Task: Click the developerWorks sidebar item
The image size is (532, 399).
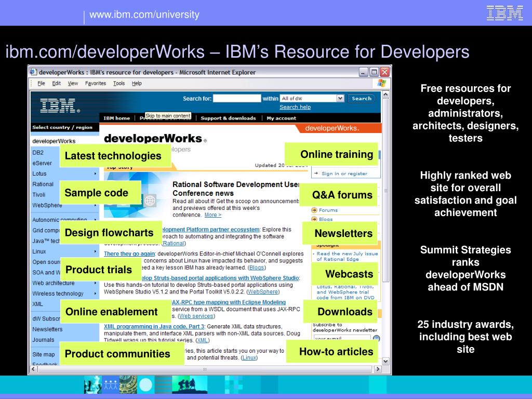Action: [x=54, y=141]
